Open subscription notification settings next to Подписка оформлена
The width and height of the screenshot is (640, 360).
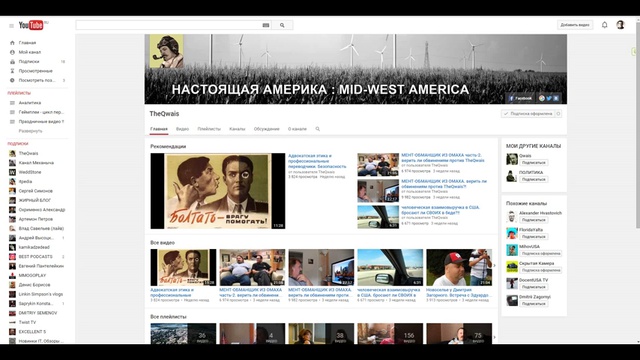point(558,114)
